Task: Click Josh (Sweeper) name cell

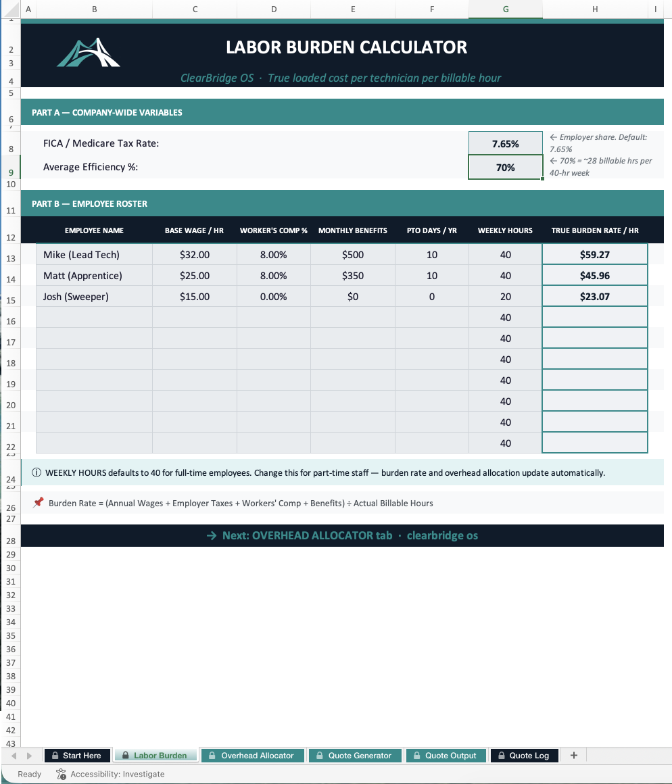Action: pos(95,297)
